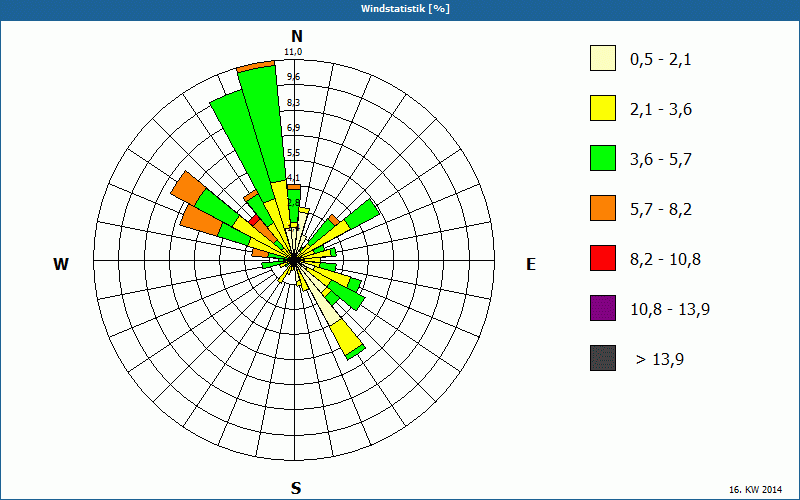Click the orange 5,7 - 8,2 legend swatch
This screenshot has height=500, width=800.
pyautogui.click(x=603, y=208)
